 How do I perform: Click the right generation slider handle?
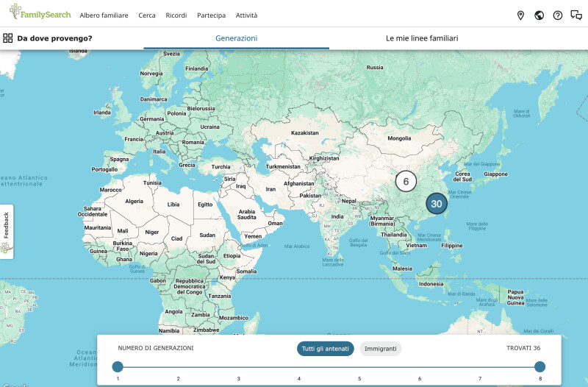pyautogui.click(x=539, y=366)
